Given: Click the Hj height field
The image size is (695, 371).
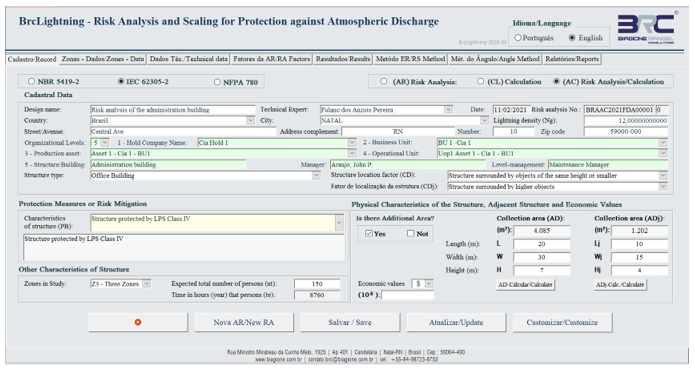Looking at the screenshot, I should point(639,270).
